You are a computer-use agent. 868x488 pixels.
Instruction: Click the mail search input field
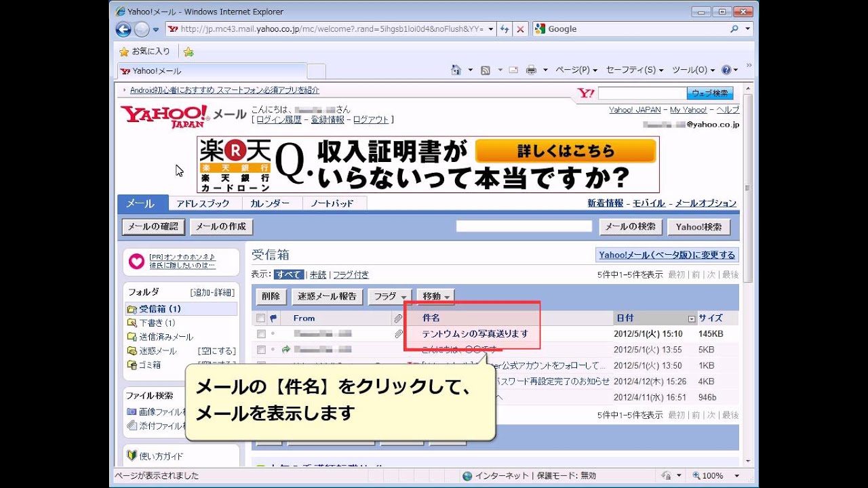pyautogui.click(x=524, y=226)
